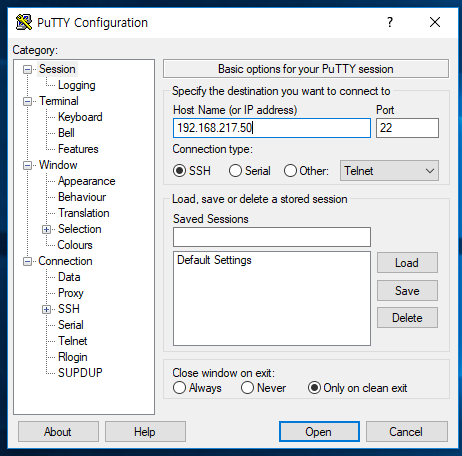The width and height of the screenshot is (462, 456).
Task: Save the current session settings
Action: tap(407, 290)
